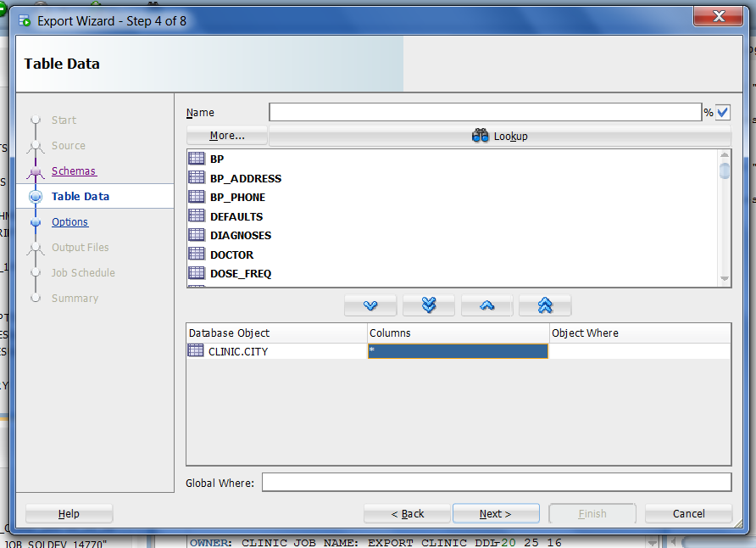Open the More... dropdown
The width and height of the screenshot is (756, 548).
point(226,135)
